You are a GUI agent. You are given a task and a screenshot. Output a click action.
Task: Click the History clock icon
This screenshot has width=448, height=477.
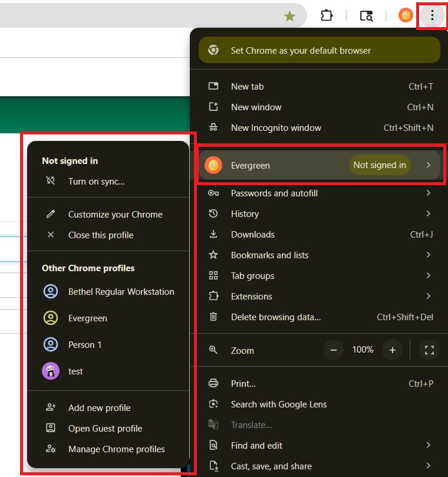(213, 213)
